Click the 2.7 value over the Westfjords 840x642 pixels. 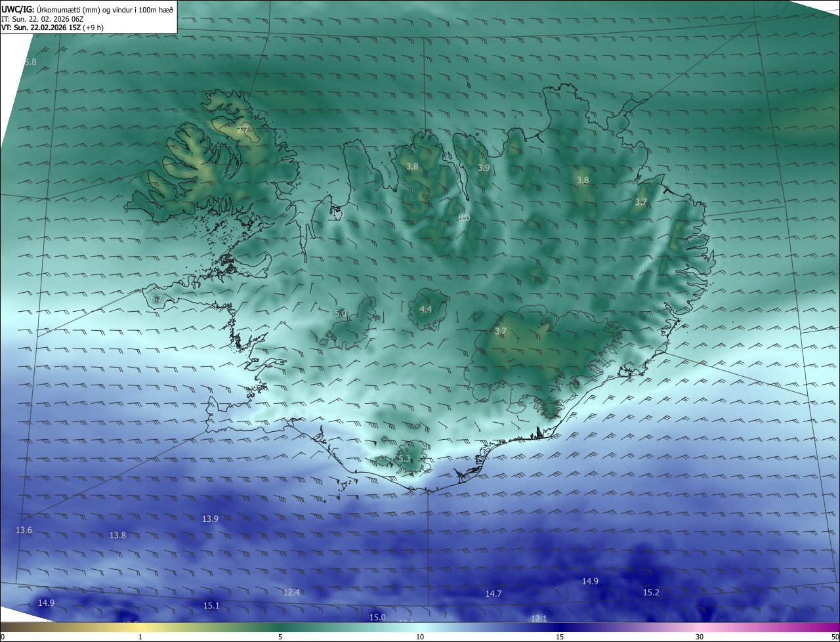click(x=242, y=130)
